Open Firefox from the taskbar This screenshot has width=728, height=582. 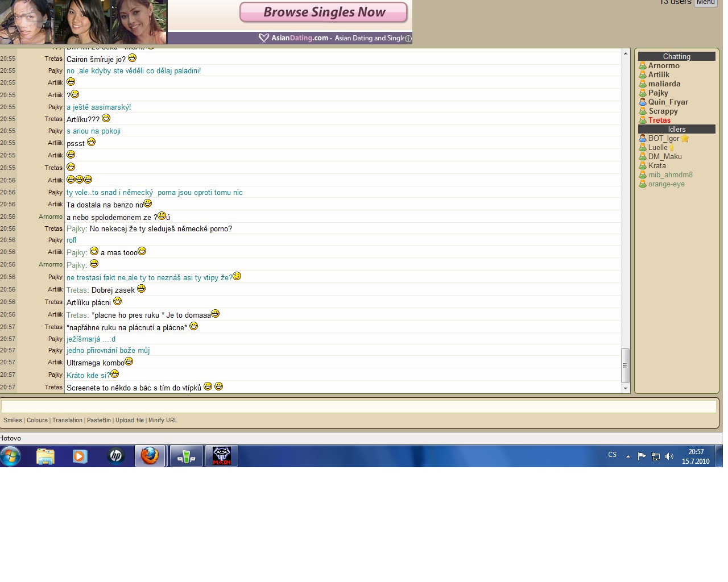pyautogui.click(x=150, y=456)
